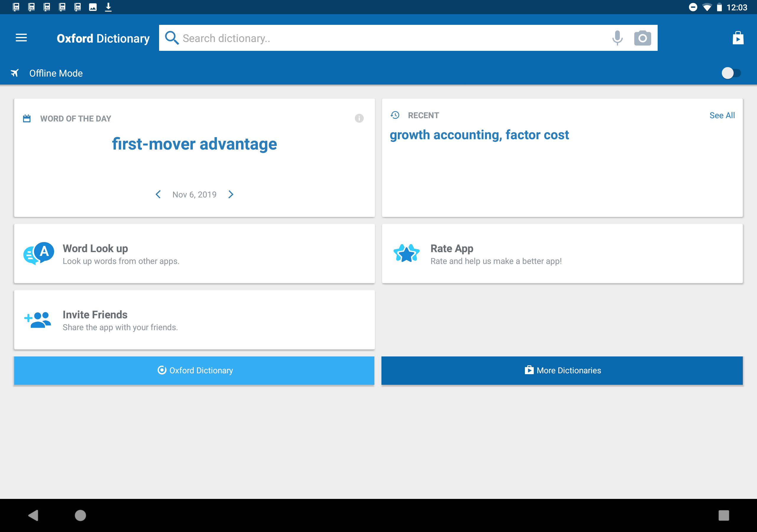This screenshot has height=532, width=757.
Task: Tap the Invite Friends people icon
Action: click(38, 320)
